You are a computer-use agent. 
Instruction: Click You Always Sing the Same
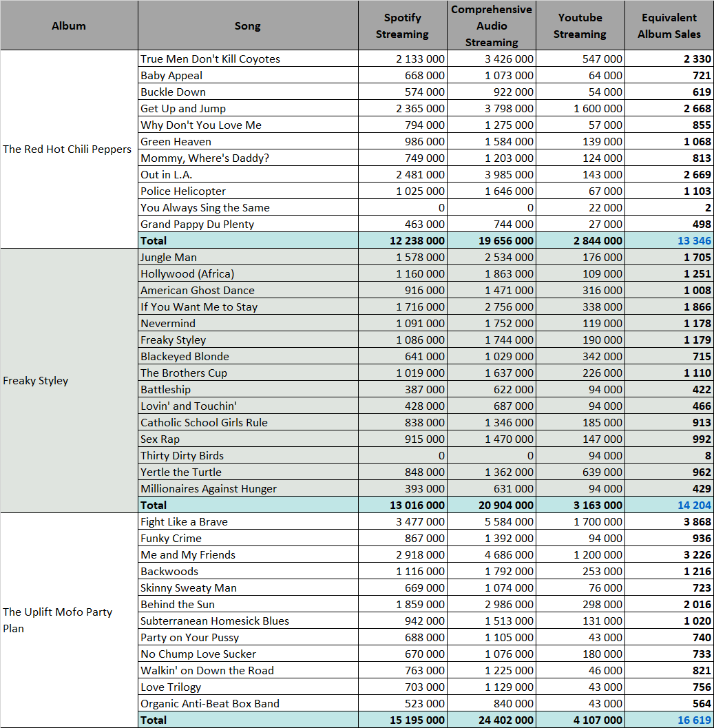(248, 207)
